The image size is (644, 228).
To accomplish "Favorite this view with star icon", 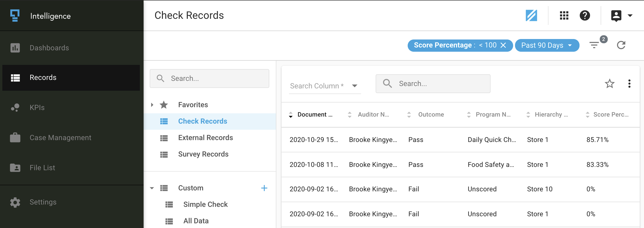I will point(609,84).
